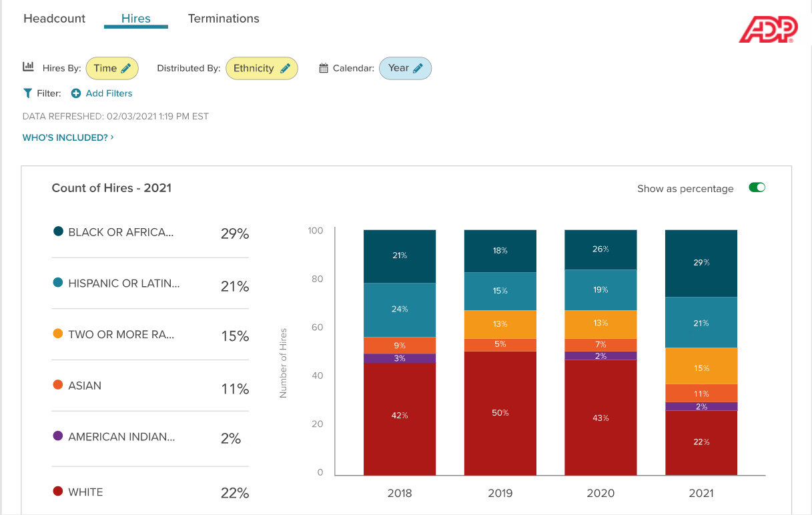The height and width of the screenshot is (515, 812).
Task: Click the bar chart icon by Hires By
Action: click(28, 67)
